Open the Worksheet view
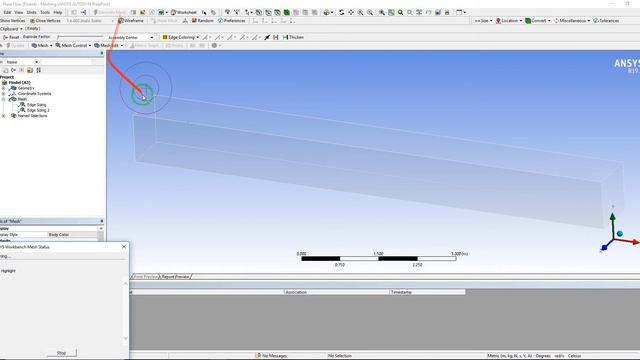This screenshot has width=640, height=360. (x=183, y=12)
